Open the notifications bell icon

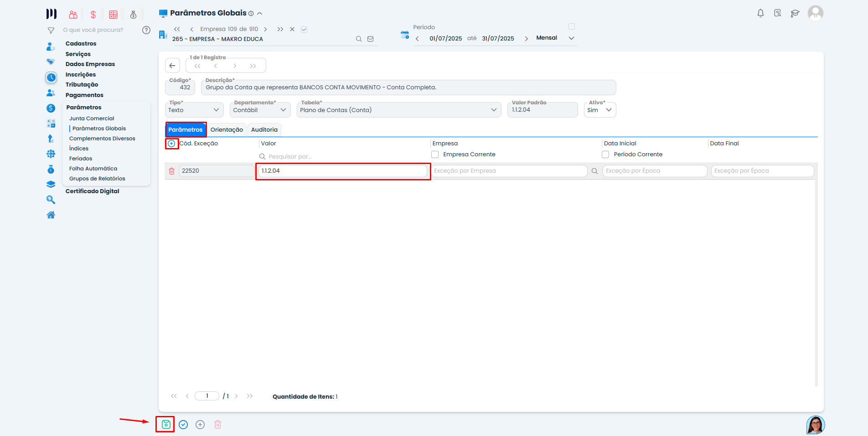tap(760, 13)
